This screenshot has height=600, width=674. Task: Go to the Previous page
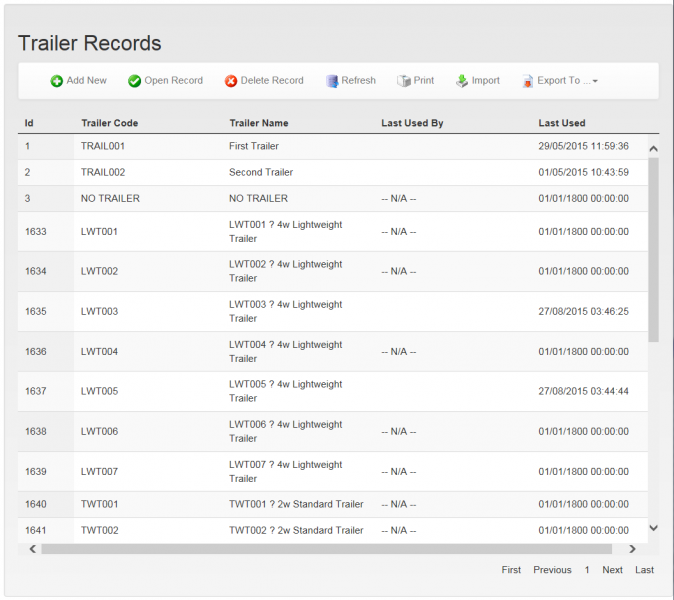click(x=552, y=570)
